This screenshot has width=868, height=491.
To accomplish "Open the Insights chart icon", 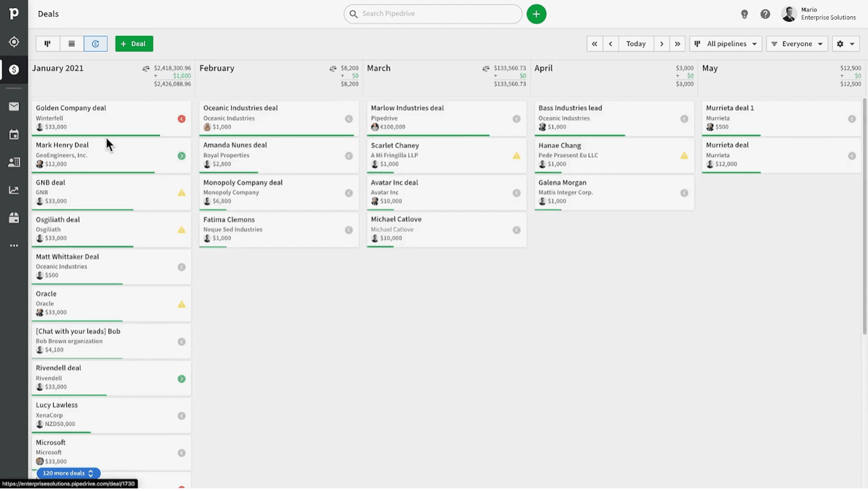I will 15,189.
